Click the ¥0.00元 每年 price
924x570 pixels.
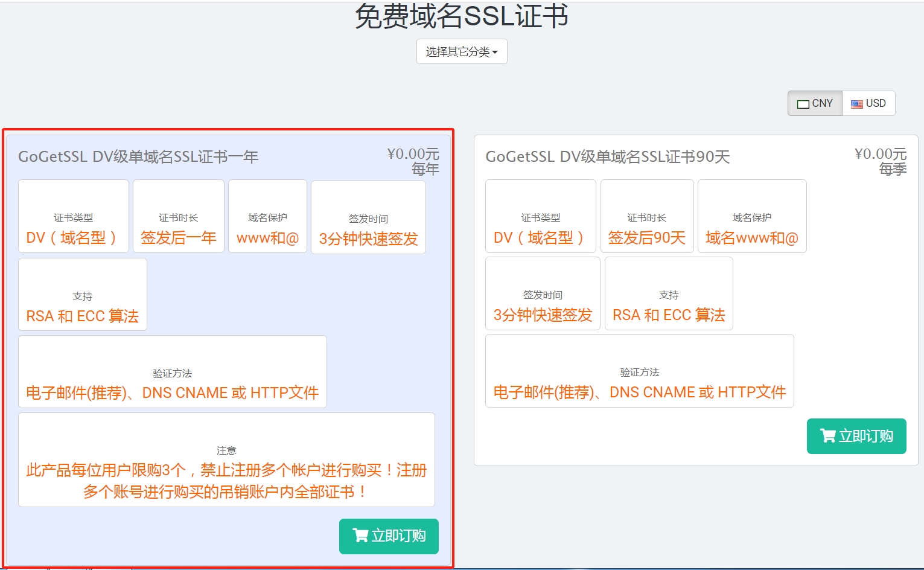(413, 161)
